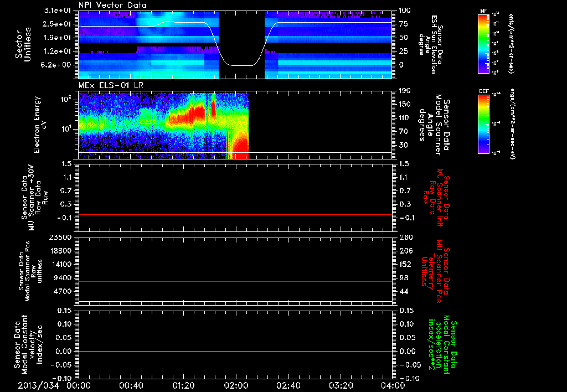Click the 23500 scanner position tick value
The height and width of the screenshot is (392, 567).
61,238
